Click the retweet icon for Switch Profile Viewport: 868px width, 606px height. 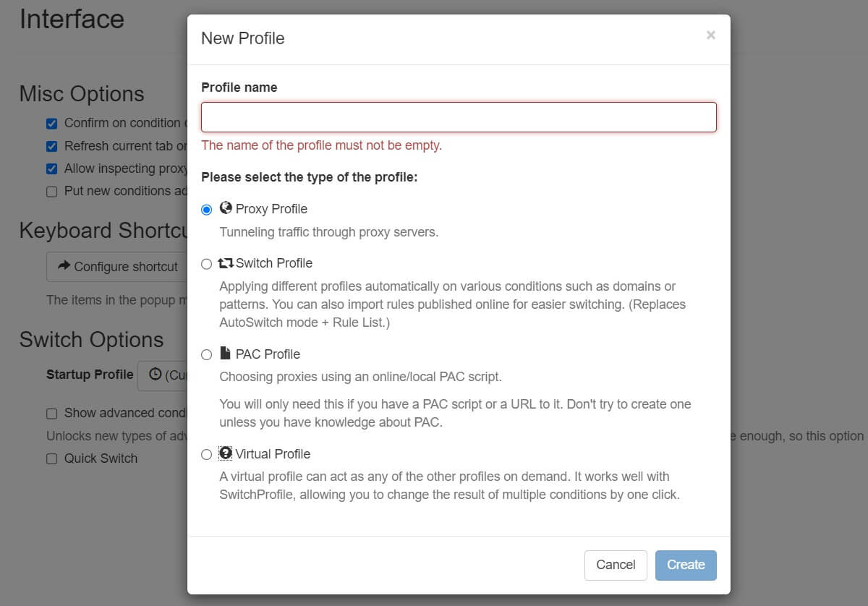click(x=226, y=263)
